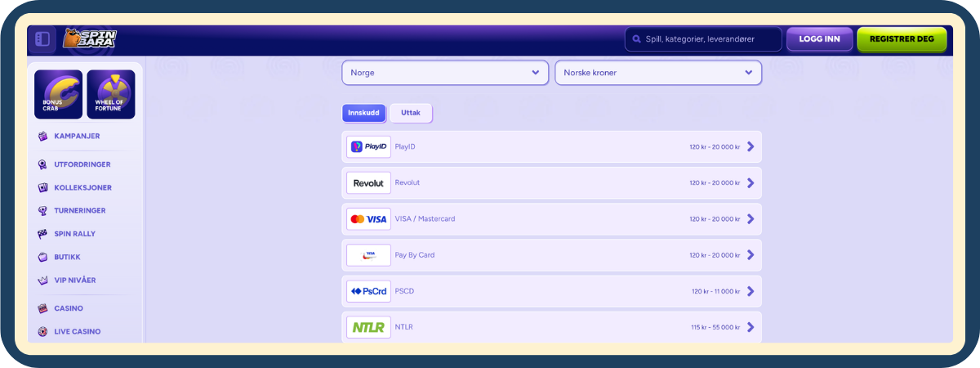Click the 'Revolut' method name text
The width and height of the screenshot is (980, 368).
[407, 183]
